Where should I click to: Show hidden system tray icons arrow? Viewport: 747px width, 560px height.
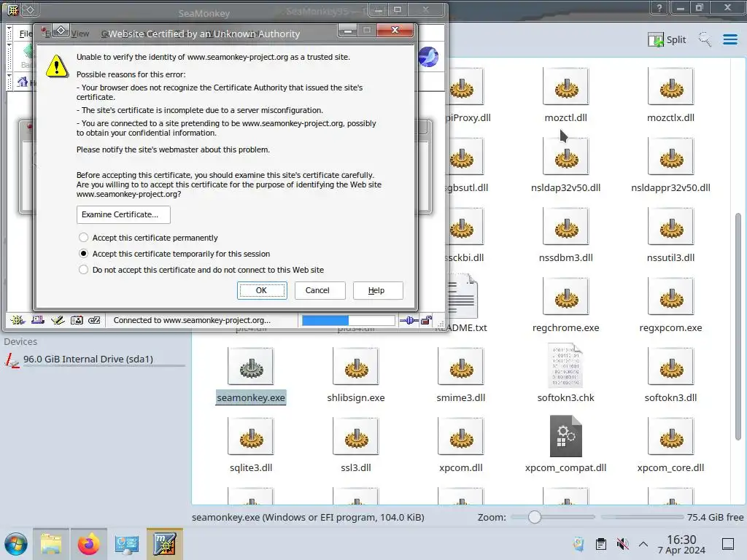coord(643,544)
